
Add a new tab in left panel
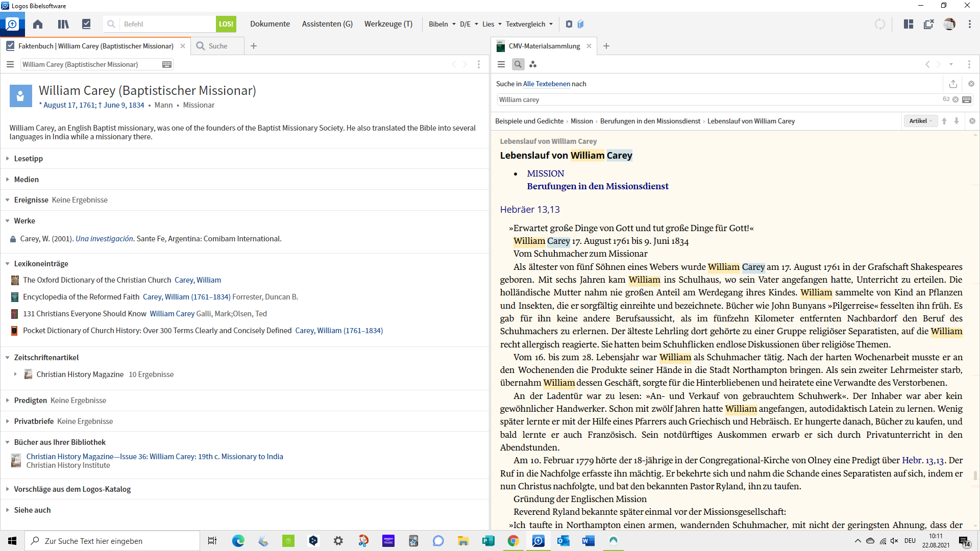[x=254, y=46]
